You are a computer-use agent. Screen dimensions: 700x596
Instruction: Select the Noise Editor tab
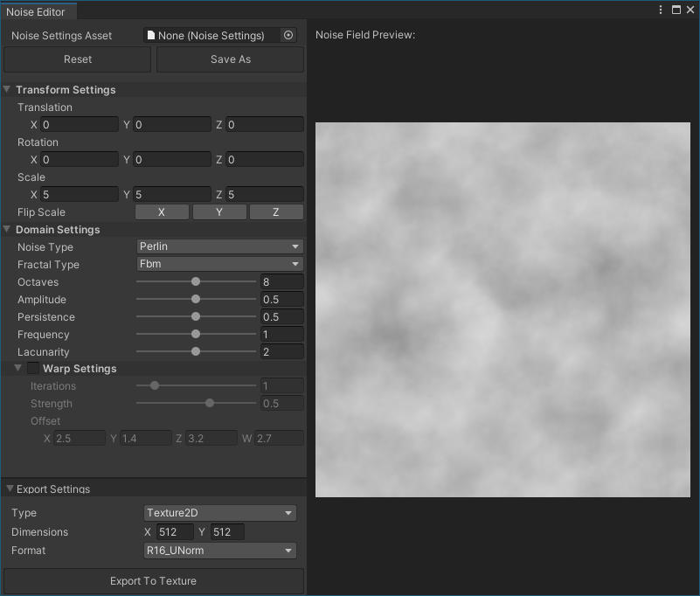37,11
